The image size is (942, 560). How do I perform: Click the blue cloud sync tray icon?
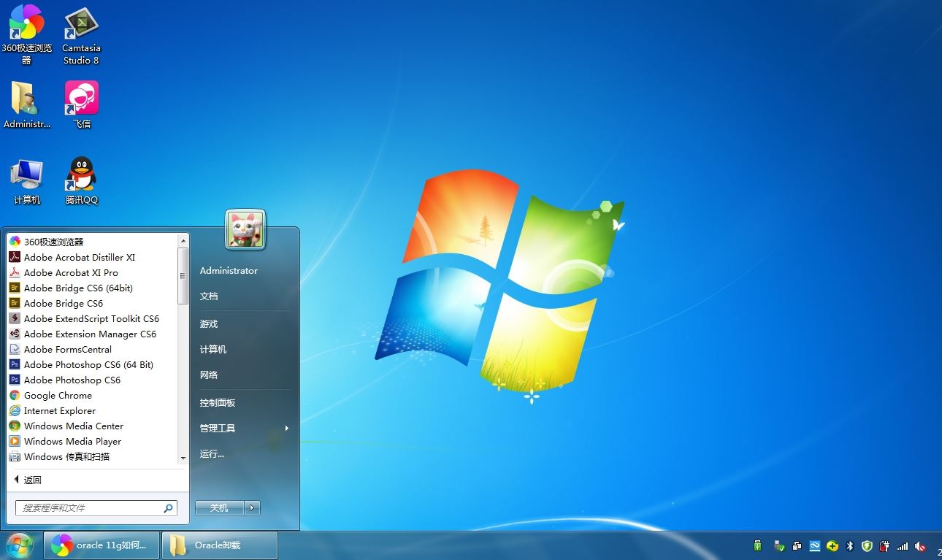point(814,545)
